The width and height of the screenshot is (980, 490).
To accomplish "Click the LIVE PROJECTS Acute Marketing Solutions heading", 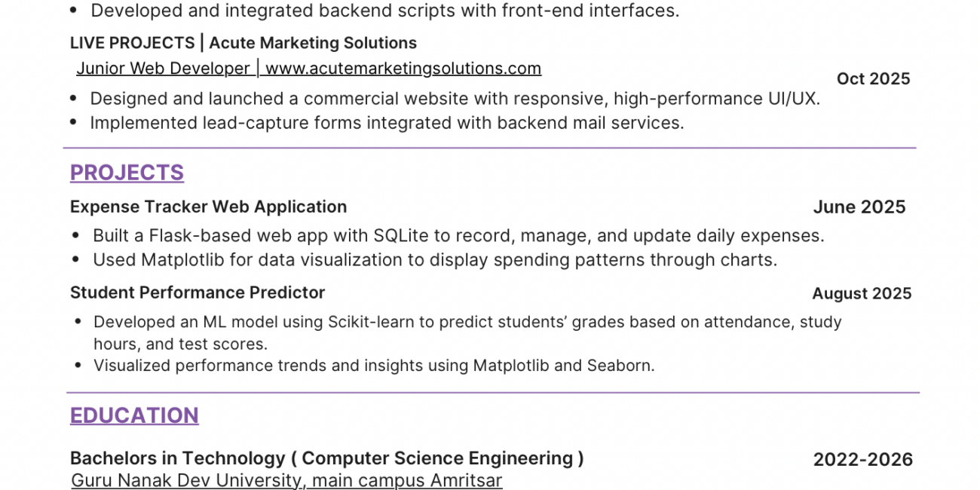I will [243, 43].
